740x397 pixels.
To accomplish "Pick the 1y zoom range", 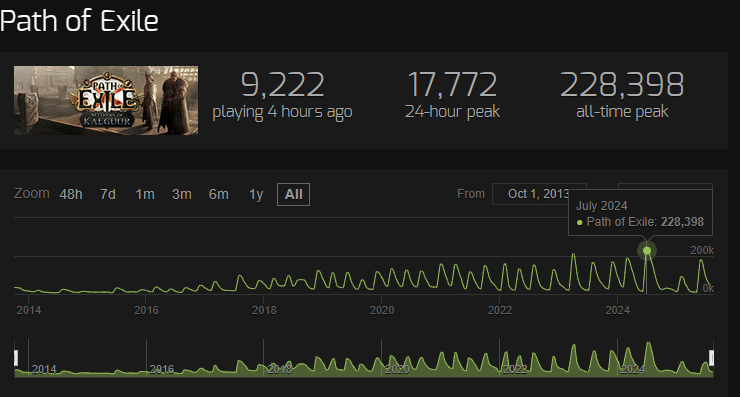I will coord(256,194).
